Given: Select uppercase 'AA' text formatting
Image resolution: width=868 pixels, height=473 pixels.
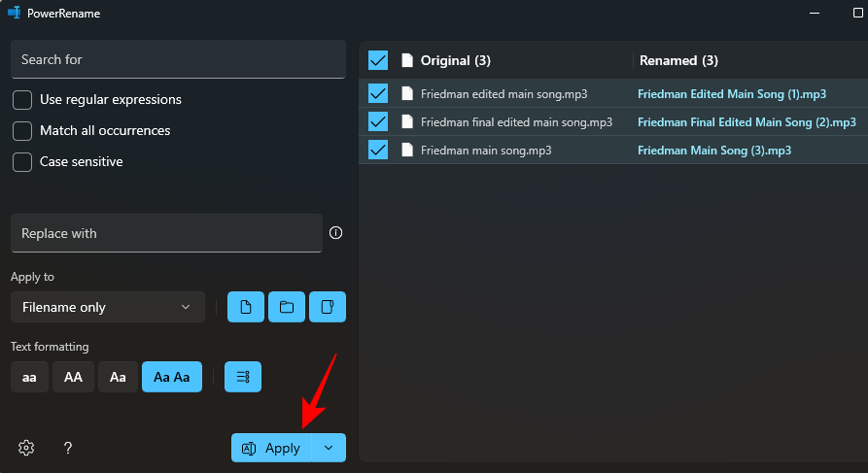Looking at the screenshot, I should click(x=73, y=377).
